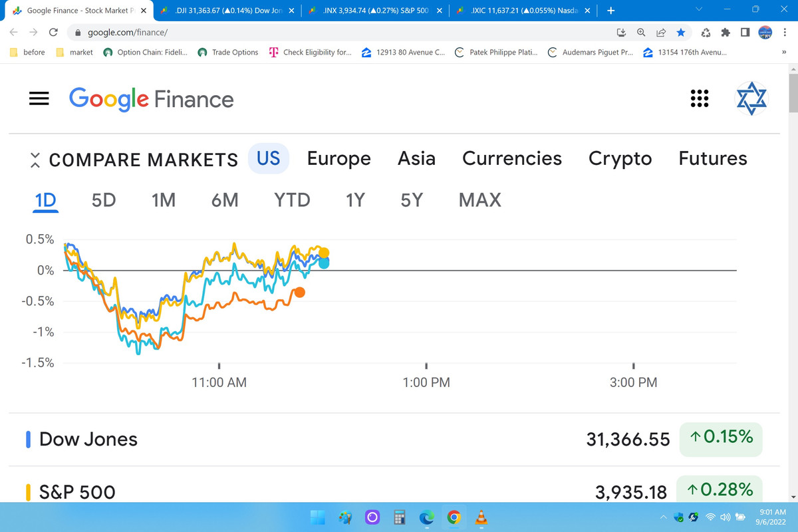Open the Google Finance hamburger menu

tap(39, 98)
